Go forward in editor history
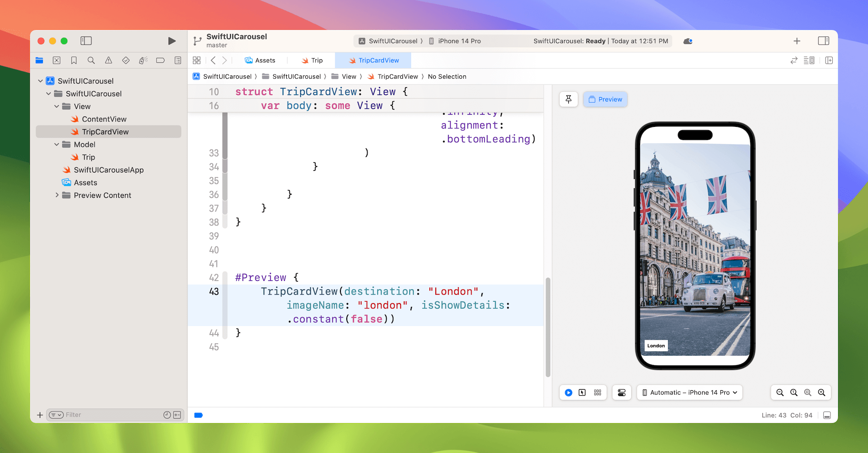Image resolution: width=868 pixels, height=453 pixels. [225, 61]
